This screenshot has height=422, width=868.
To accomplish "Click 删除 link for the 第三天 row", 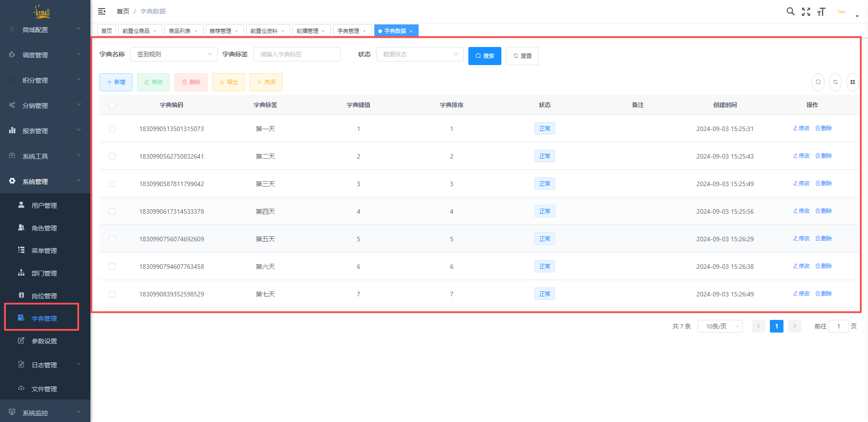I will (824, 183).
